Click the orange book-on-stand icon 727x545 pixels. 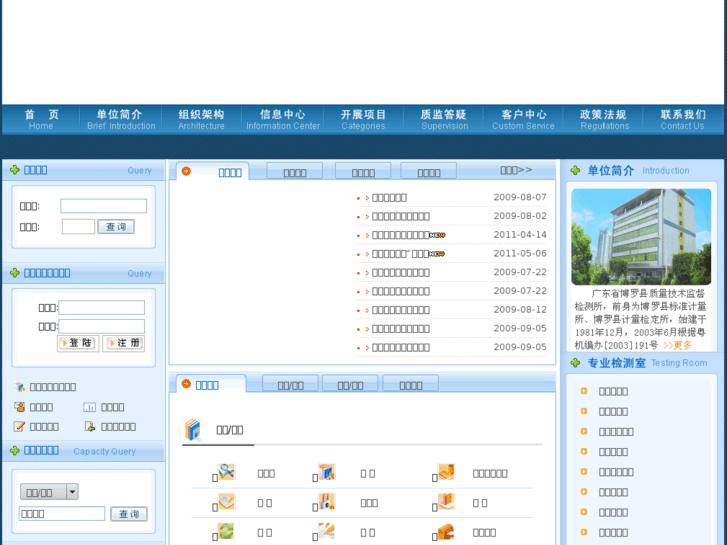(x=446, y=501)
